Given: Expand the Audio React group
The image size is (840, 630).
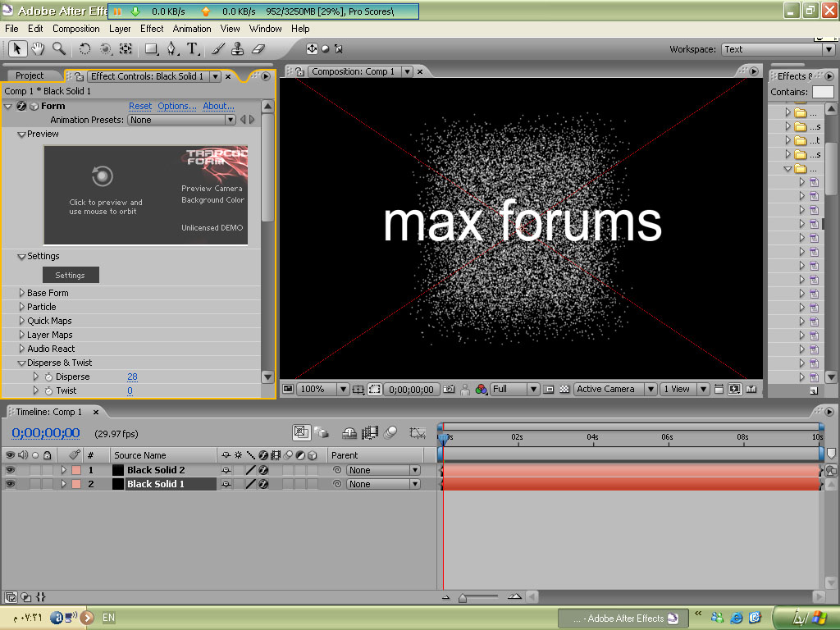Looking at the screenshot, I should click(22, 349).
